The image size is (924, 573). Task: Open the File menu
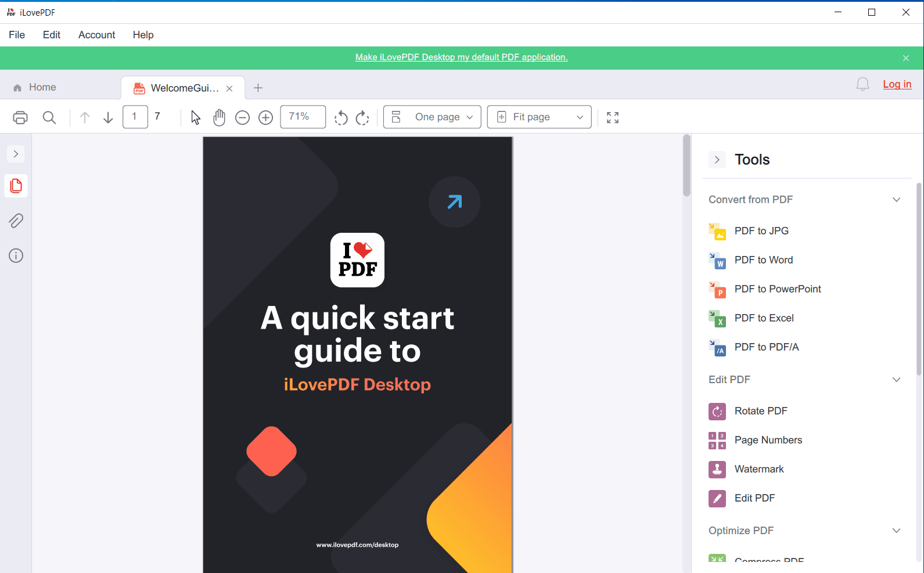click(17, 35)
